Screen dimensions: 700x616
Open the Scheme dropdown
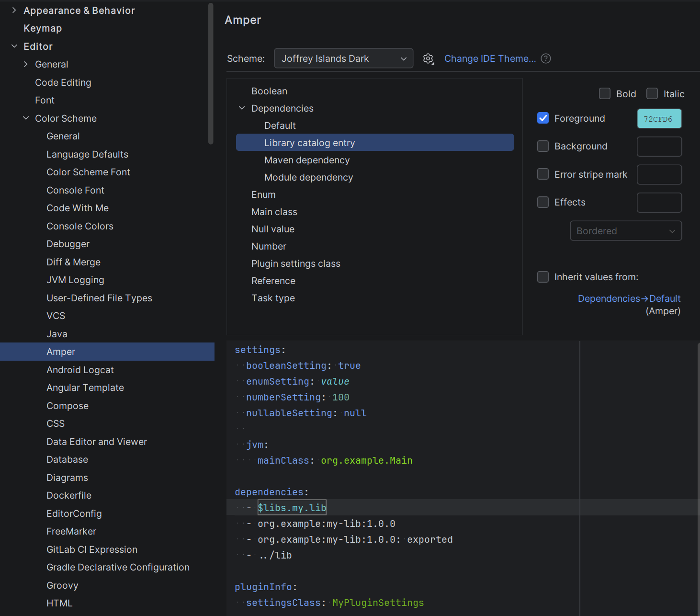click(343, 58)
